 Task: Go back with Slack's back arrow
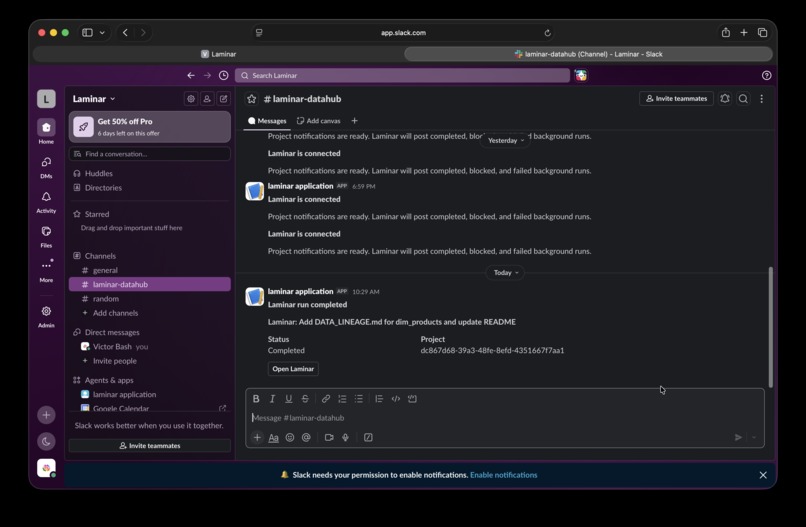191,75
